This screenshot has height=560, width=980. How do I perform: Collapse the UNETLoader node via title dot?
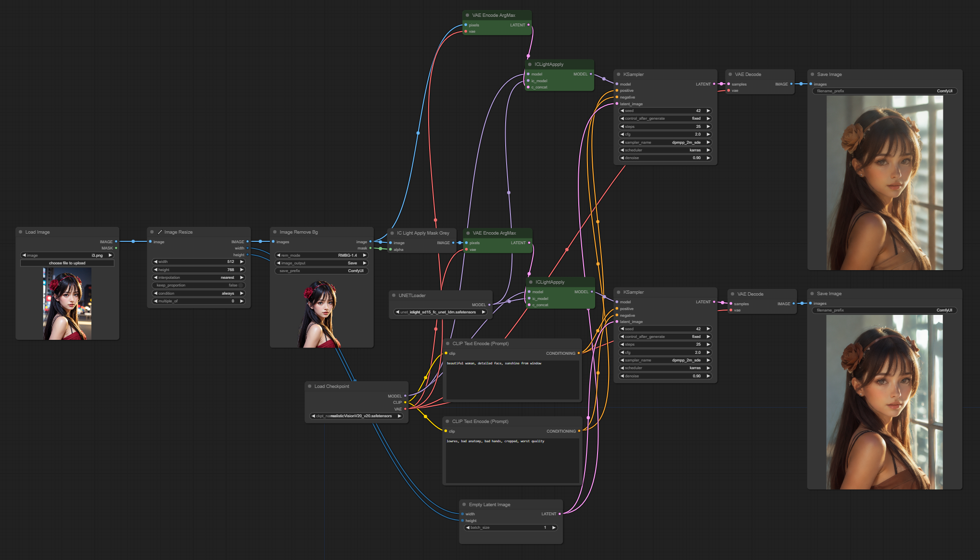coord(394,296)
